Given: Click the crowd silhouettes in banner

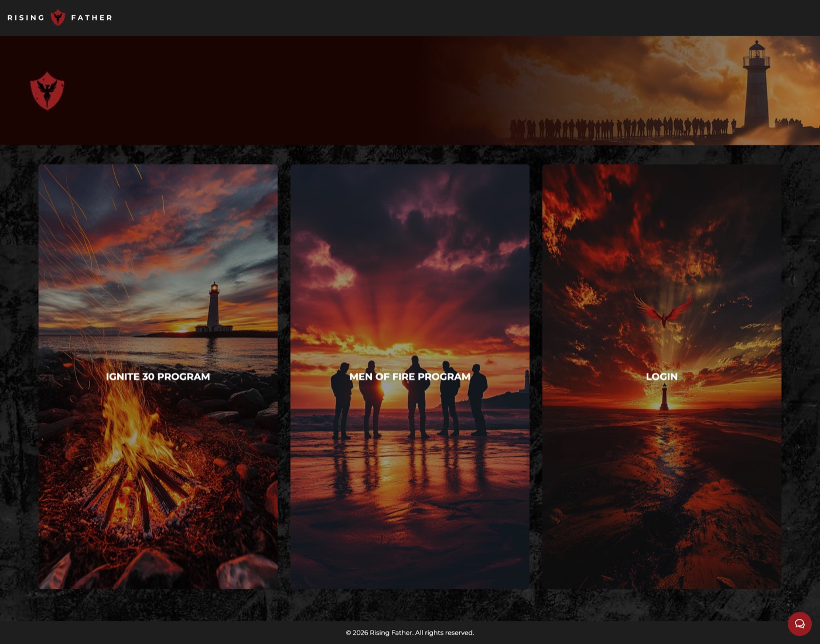Looking at the screenshot, I should pyautogui.click(x=621, y=127).
